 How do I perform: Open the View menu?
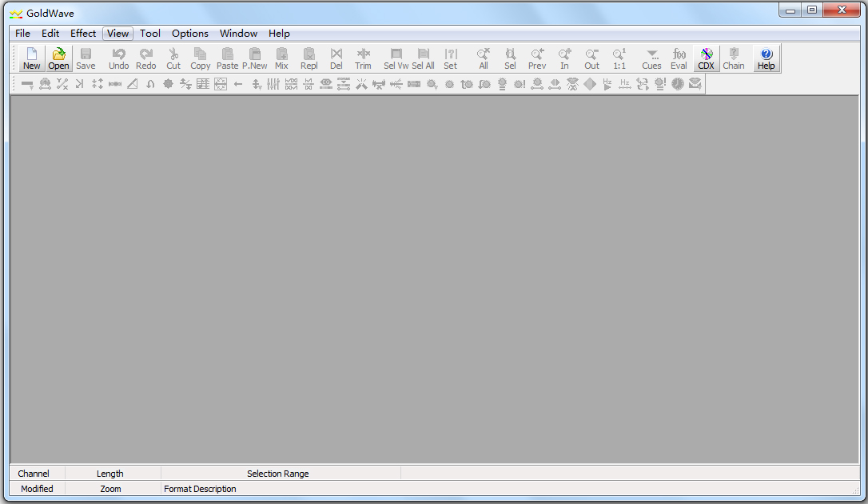[x=118, y=34]
